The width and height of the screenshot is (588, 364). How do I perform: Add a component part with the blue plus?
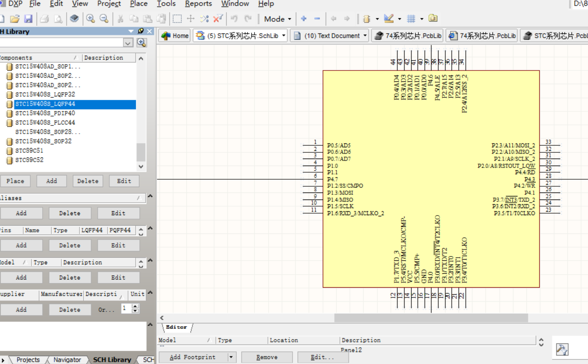click(304, 19)
